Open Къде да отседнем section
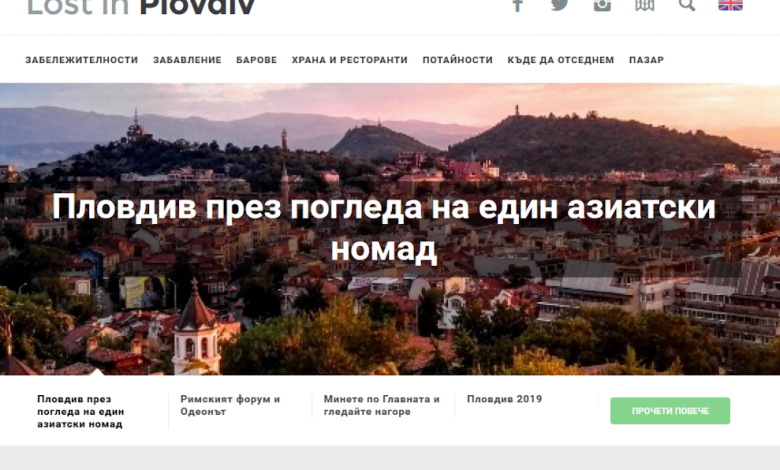The height and width of the screenshot is (470, 780). click(561, 60)
